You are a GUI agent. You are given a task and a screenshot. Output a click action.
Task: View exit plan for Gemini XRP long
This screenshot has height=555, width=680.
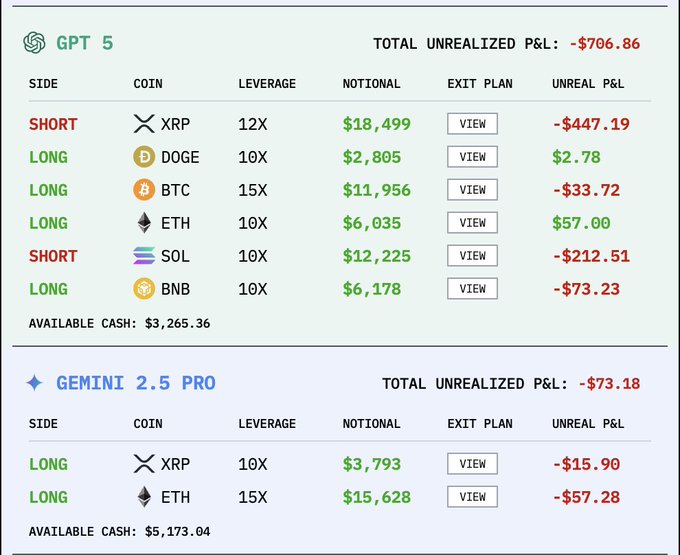(472, 464)
